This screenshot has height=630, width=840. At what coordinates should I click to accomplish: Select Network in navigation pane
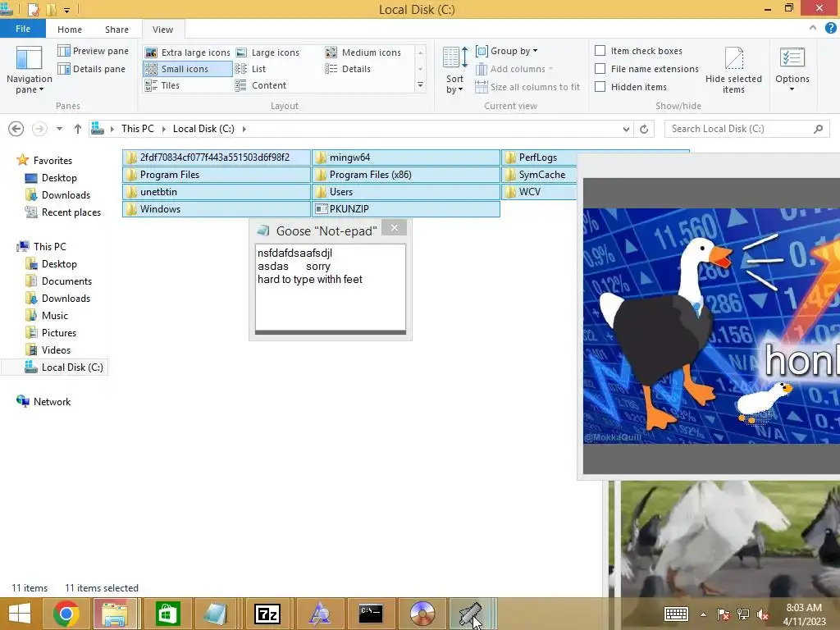coord(44,402)
